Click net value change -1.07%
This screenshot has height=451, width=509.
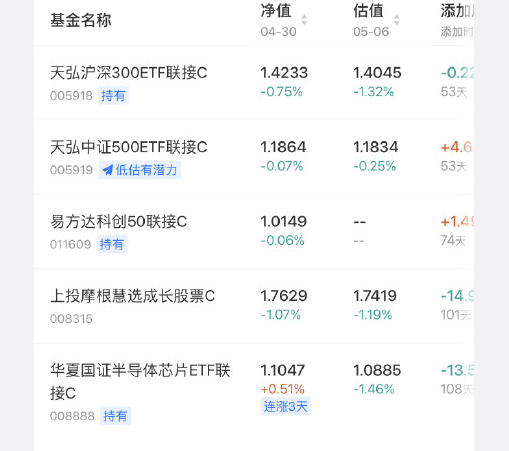point(281,315)
